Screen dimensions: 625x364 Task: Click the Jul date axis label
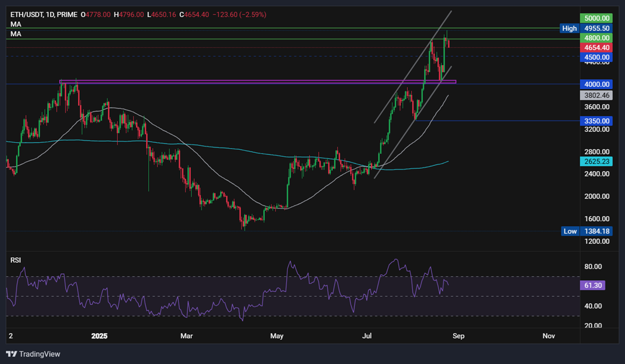[366, 336]
